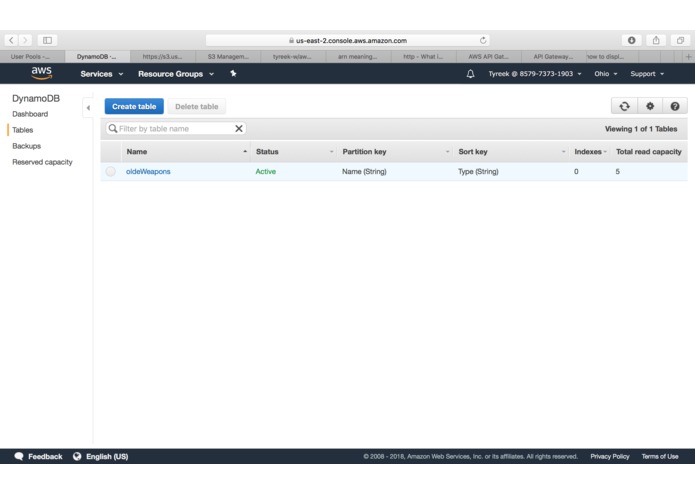Open the Status column filter arrow

(x=331, y=152)
